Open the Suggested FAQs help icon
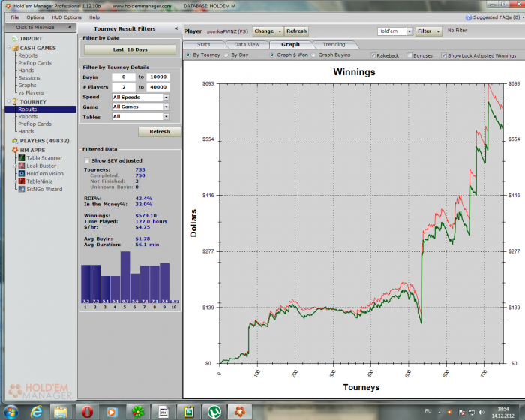Viewport: 525px width, 420px height. pos(469,17)
